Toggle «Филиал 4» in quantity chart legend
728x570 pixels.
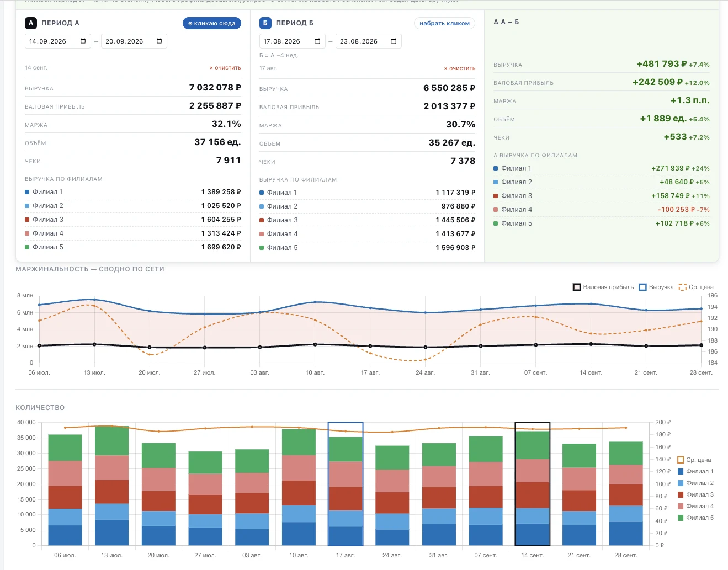pyautogui.click(x=695, y=506)
